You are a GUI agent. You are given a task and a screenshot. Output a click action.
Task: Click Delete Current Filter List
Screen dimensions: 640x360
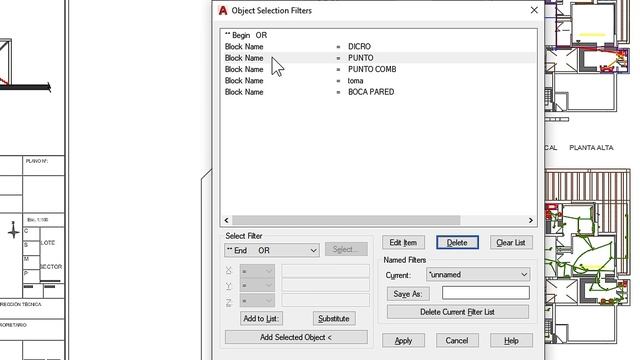[458, 312]
